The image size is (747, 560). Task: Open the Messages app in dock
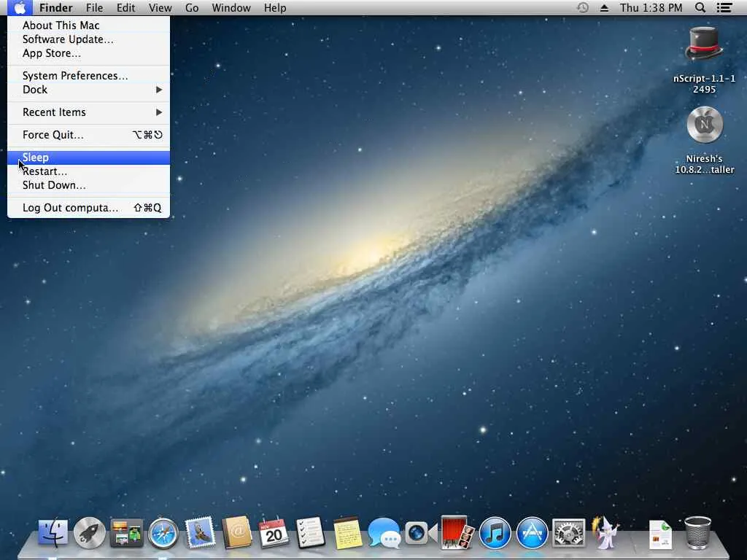pos(384,533)
